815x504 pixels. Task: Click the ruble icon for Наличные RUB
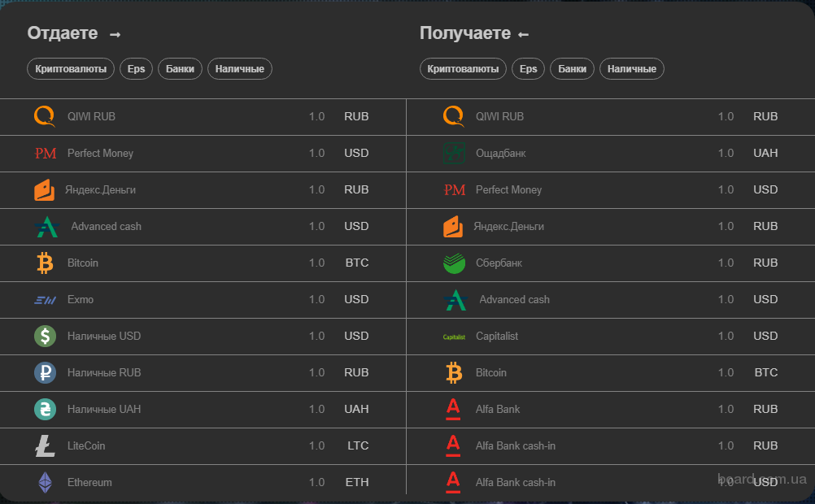[x=46, y=372]
